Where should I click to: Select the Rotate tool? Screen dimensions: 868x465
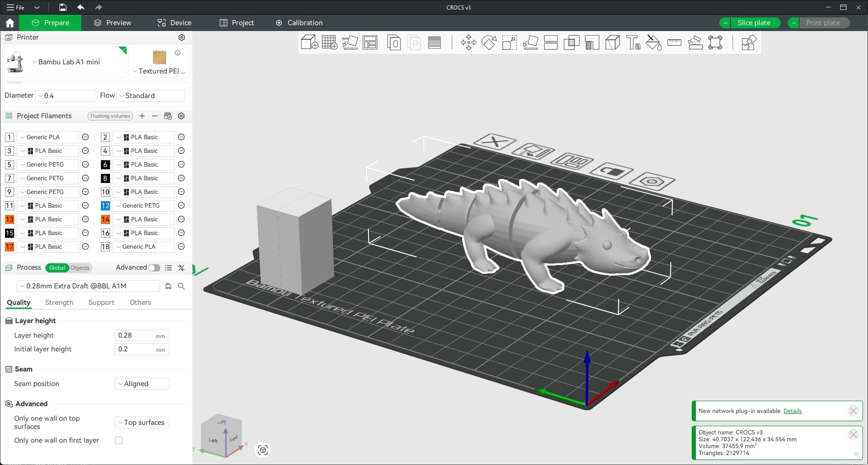(489, 42)
